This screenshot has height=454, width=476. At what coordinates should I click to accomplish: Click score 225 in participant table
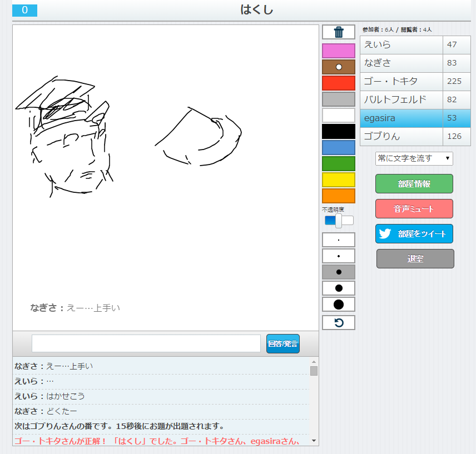pos(454,81)
